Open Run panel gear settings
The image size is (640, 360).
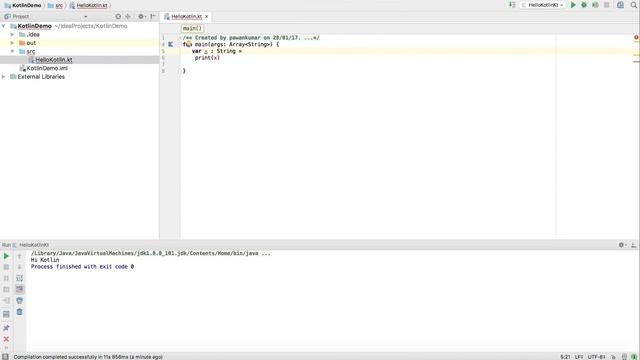pyautogui.click(x=622, y=245)
